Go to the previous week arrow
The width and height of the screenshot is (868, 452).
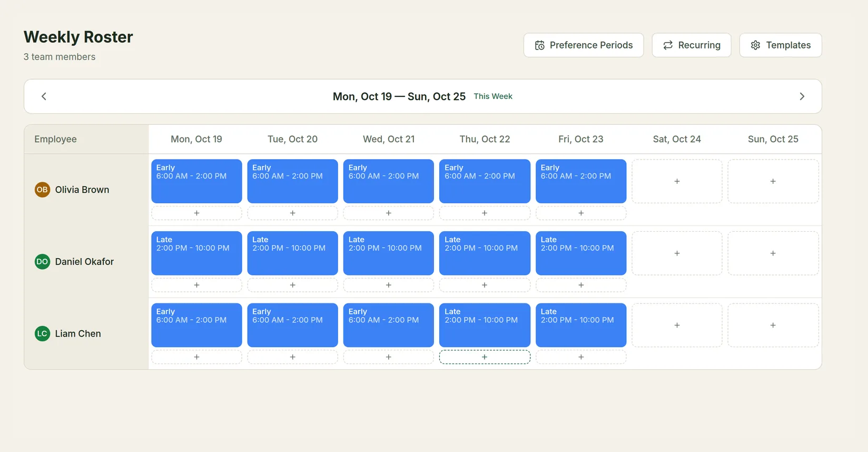[44, 96]
